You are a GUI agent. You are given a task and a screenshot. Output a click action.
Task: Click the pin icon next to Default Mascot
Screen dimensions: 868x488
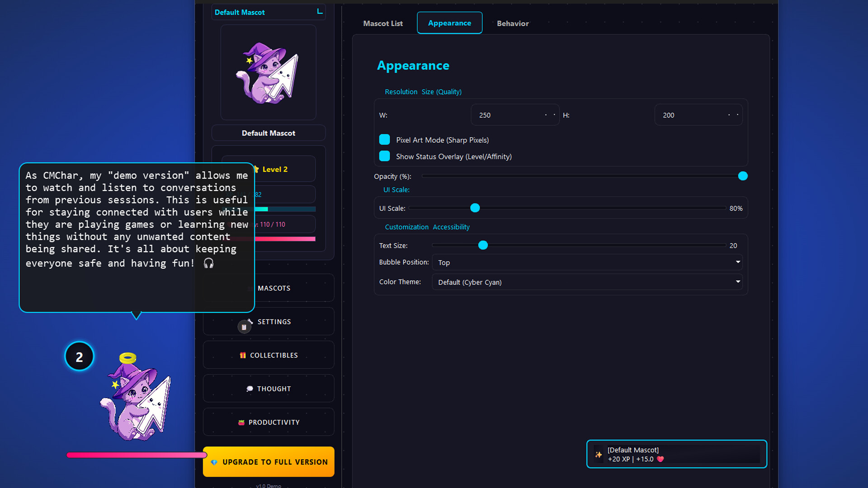[320, 12]
